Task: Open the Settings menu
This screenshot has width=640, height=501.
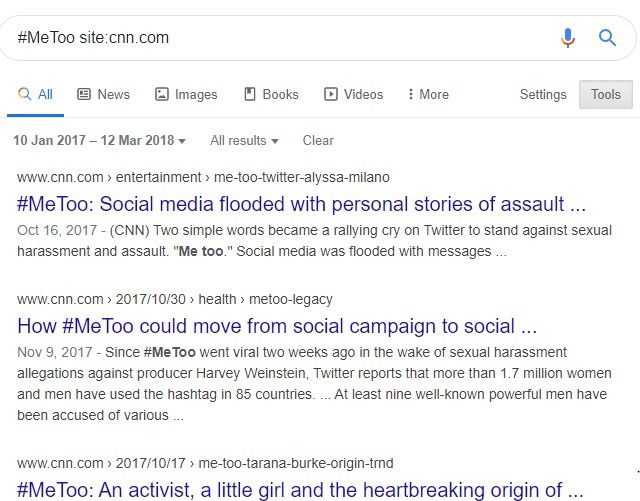Action: coord(543,94)
